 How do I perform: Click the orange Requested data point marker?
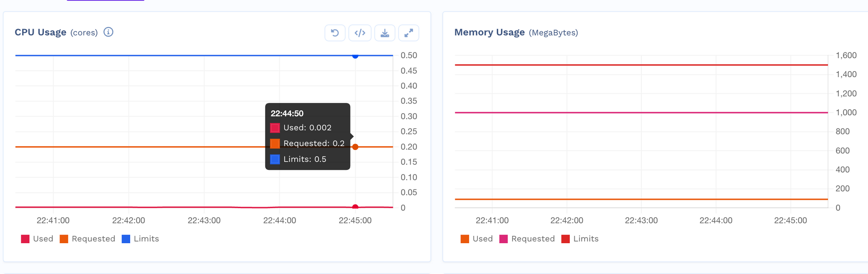pos(355,147)
